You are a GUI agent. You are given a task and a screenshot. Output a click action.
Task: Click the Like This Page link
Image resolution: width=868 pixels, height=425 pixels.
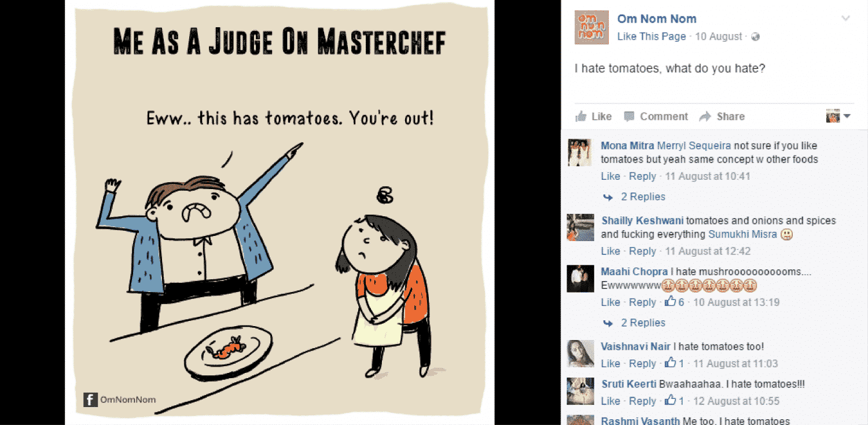[652, 36]
